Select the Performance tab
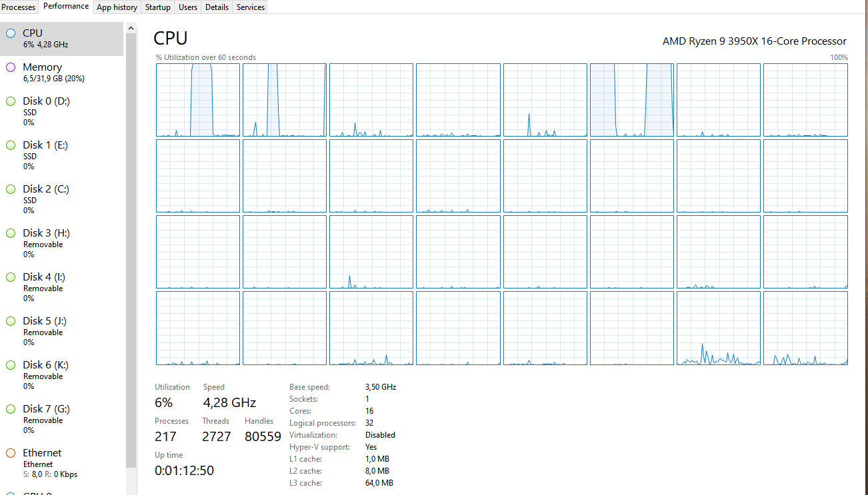The width and height of the screenshot is (868, 495). (66, 7)
